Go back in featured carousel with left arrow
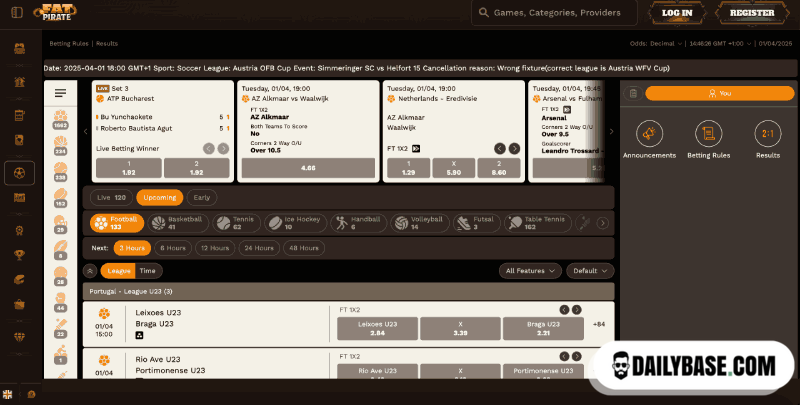Image resolution: width=800 pixels, height=405 pixels. click(x=86, y=132)
